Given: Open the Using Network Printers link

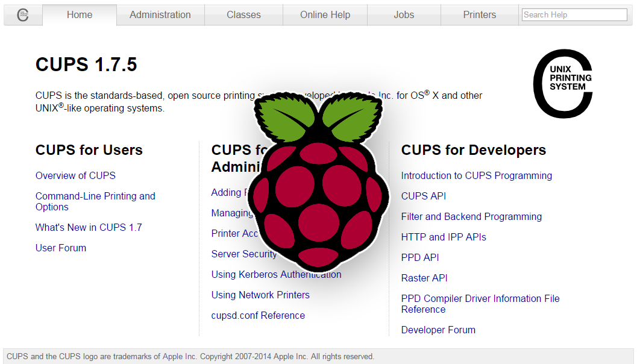Looking at the screenshot, I should point(260,295).
